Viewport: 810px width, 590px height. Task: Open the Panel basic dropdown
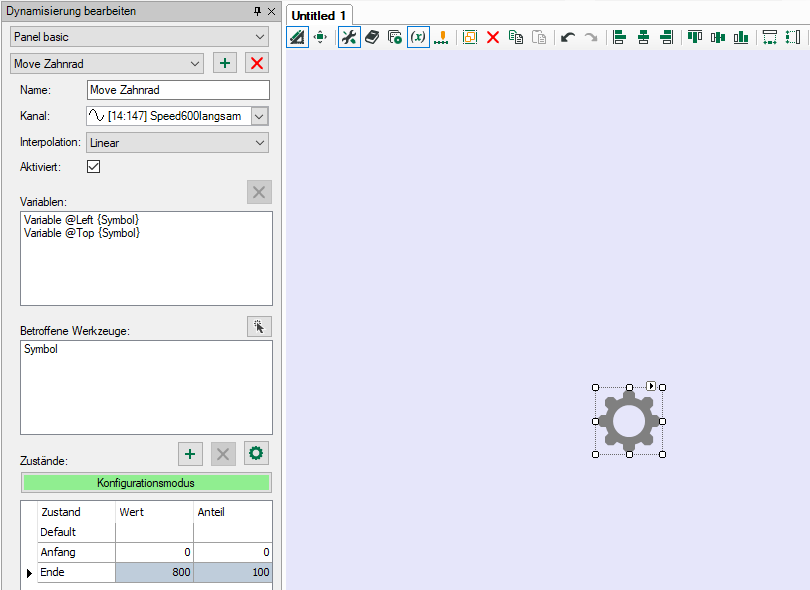point(139,37)
